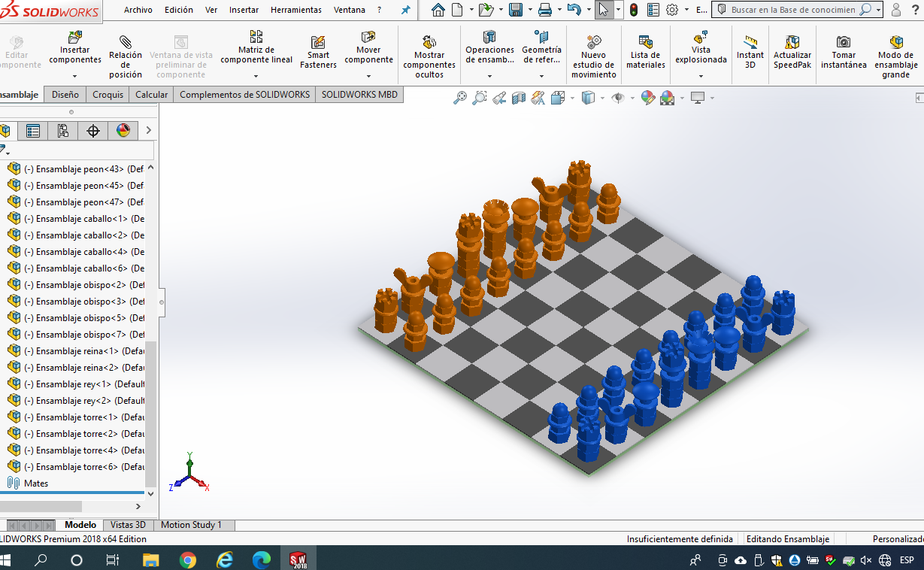The image size is (924, 570).
Task: Expand Operaciones de ensamblaje dropdown
Action: point(489,76)
